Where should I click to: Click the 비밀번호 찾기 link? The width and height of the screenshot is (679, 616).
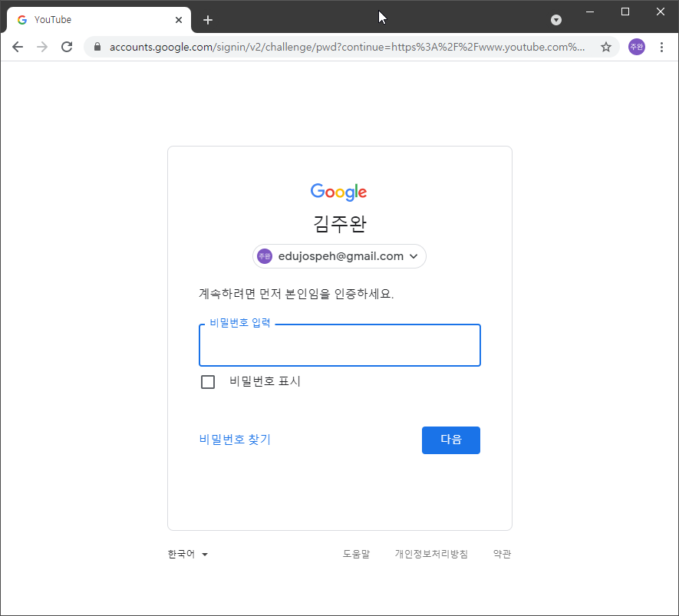[235, 440]
